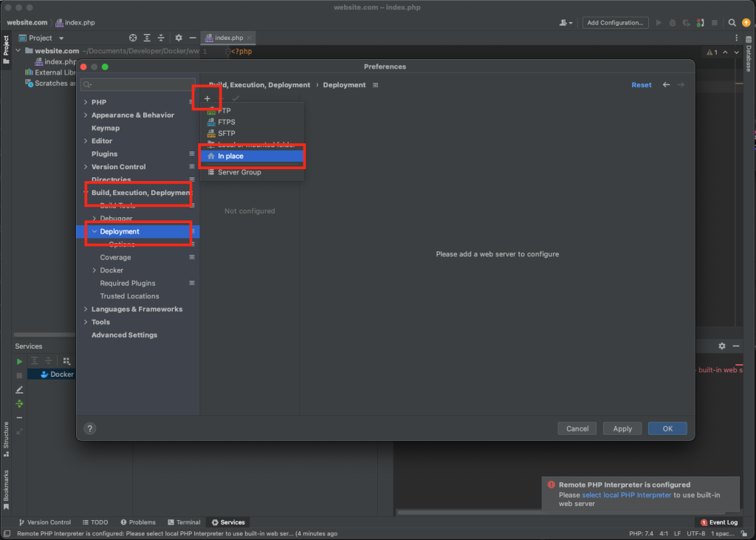Open Project panel settings gear
Image resolution: width=756 pixels, height=540 pixels.
179,38
